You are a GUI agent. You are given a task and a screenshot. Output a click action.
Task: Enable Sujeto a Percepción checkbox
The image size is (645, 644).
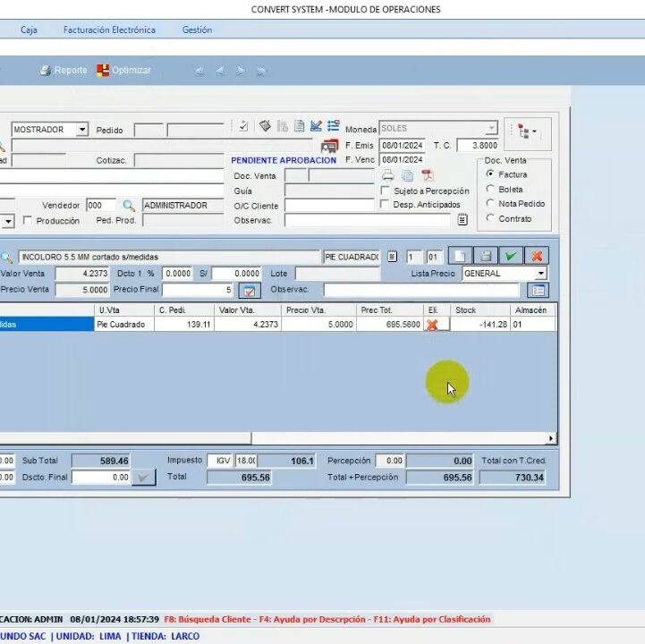click(x=385, y=191)
